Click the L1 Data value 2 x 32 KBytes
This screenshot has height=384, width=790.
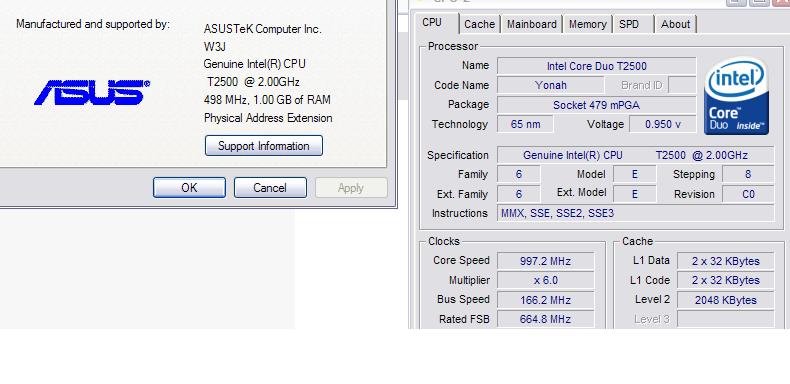pyautogui.click(x=726, y=261)
